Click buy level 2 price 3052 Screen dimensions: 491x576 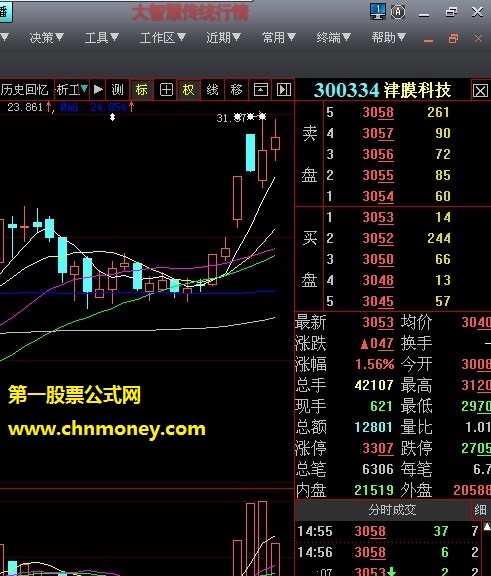[378, 238]
